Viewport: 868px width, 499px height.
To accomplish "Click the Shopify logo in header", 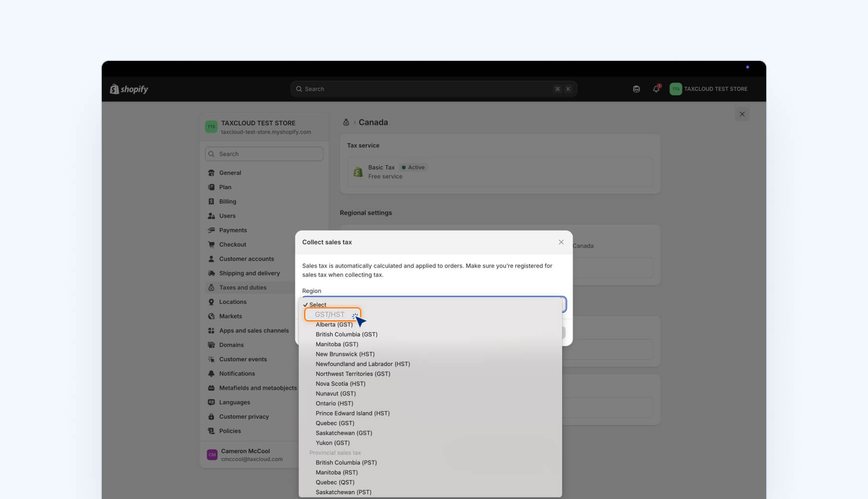I will point(129,89).
